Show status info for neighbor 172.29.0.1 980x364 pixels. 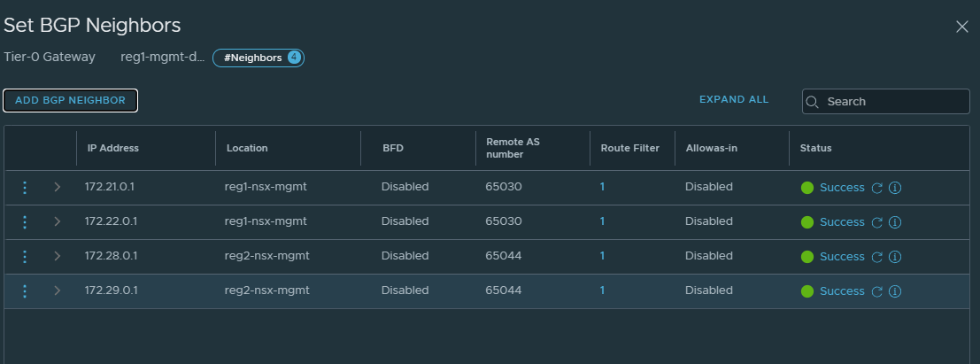pos(895,290)
